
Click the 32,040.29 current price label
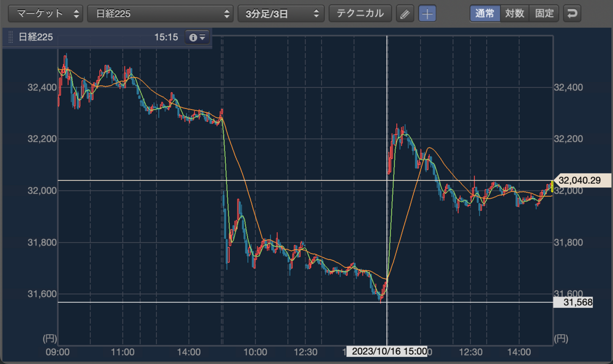[582, 180]
